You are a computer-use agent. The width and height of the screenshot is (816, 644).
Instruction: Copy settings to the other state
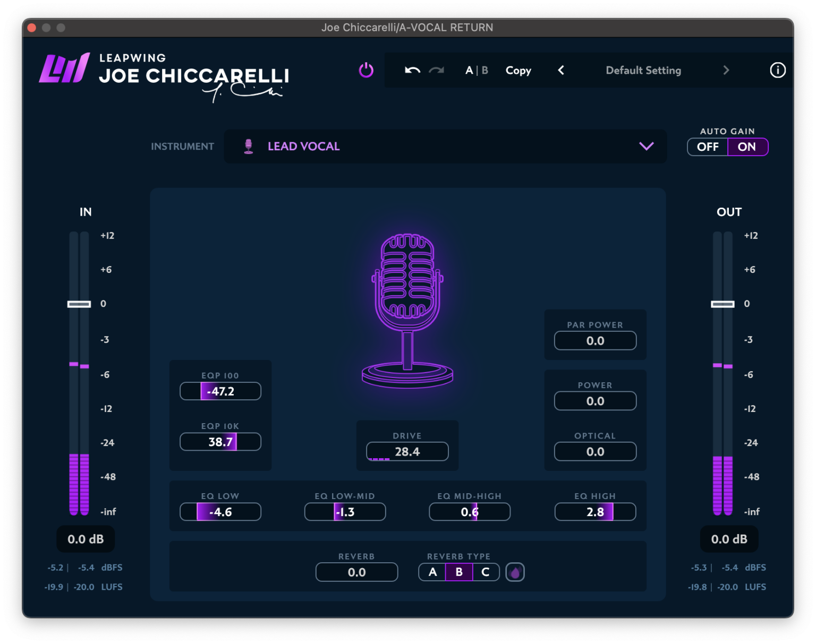518,70
